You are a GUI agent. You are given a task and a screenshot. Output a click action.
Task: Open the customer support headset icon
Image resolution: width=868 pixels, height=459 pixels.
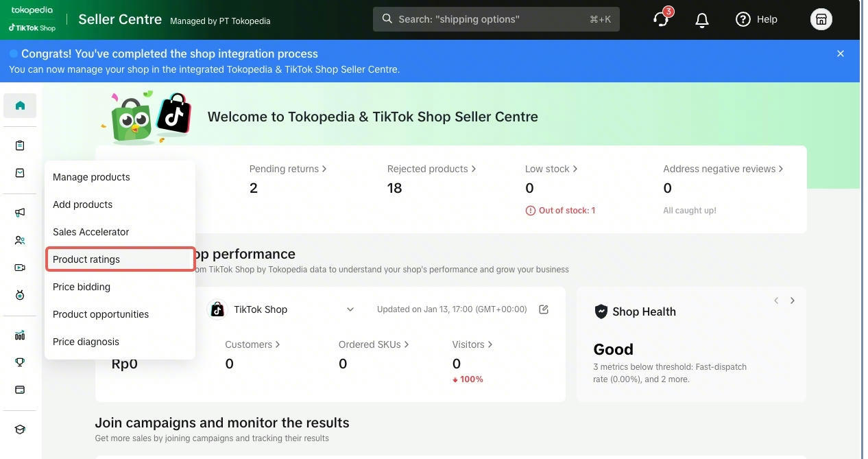tap(661, 19)
